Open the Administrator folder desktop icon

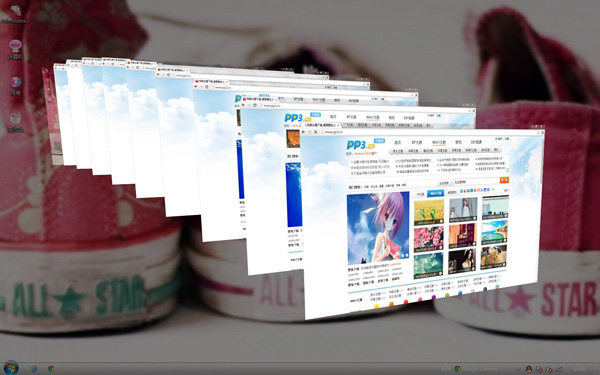coord(15,13)
